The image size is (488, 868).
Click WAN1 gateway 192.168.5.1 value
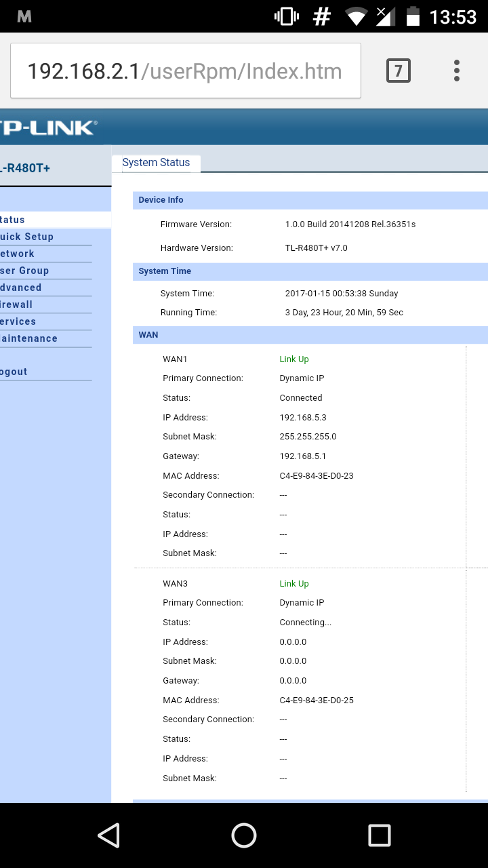click(303, 456)
